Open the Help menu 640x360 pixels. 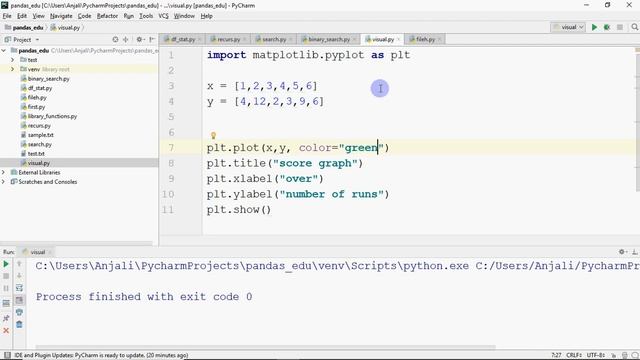coord(207,16)
